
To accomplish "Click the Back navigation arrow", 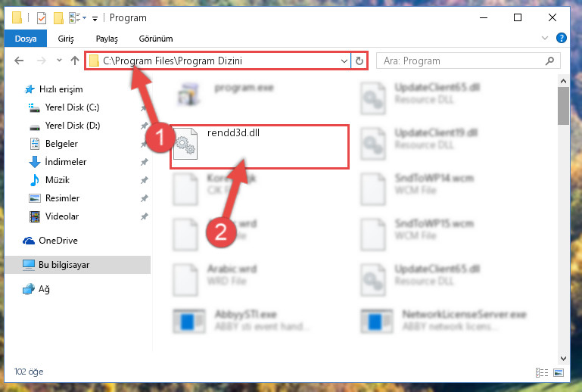I will (19, 61).
